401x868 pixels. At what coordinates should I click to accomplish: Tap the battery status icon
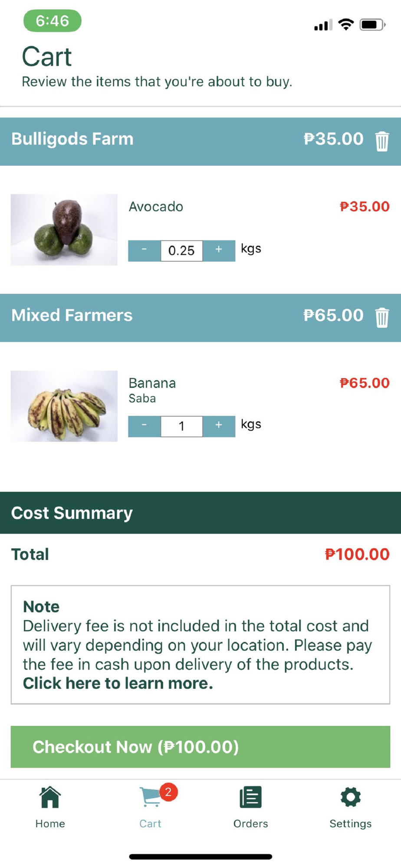click(x=372, y=25)
